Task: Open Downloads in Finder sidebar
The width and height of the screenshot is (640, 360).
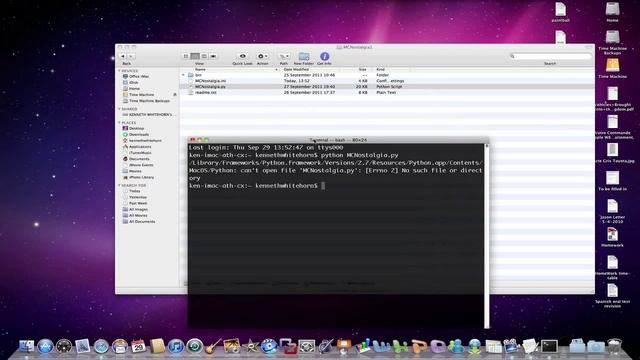Action: pos(136,134)
